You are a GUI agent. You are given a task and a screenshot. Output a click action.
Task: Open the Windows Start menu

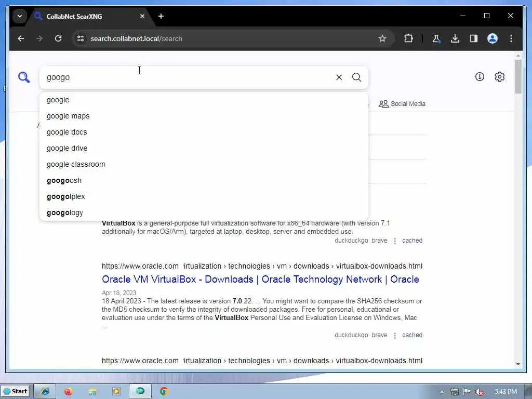click(x=15, y=392)
